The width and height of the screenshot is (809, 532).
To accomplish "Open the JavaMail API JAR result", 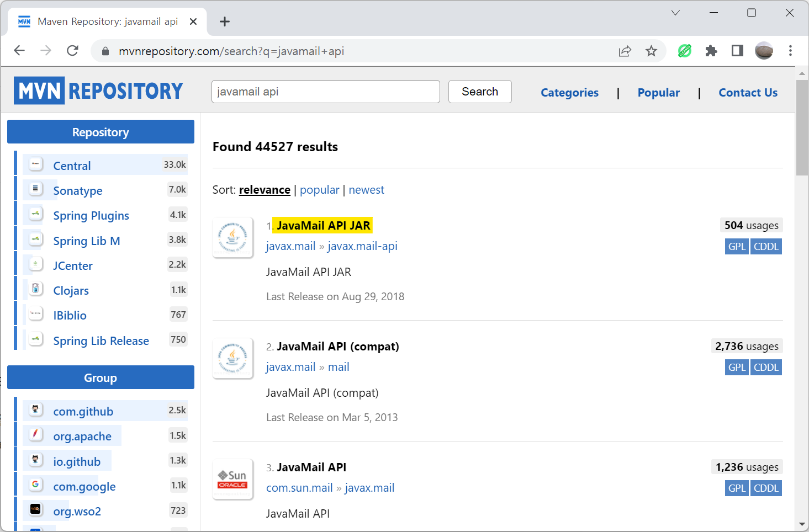I will tap(324, 226).
